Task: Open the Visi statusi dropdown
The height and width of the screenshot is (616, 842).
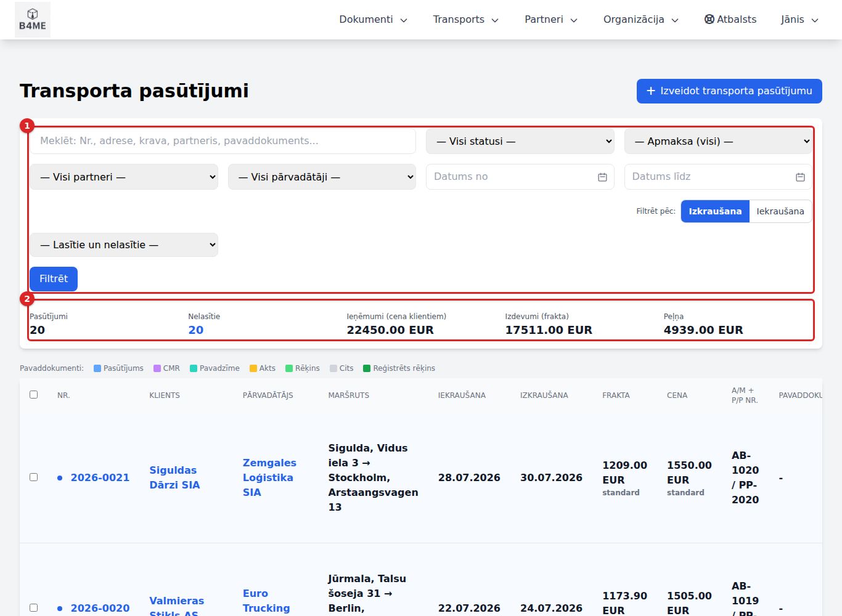Action: pos(520,141)
